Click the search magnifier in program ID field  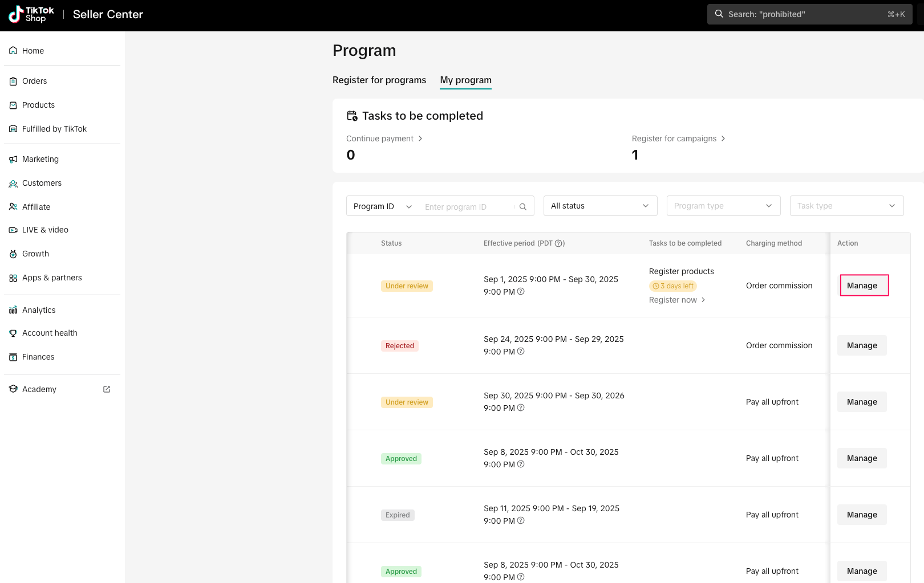[x=523, y=207]
